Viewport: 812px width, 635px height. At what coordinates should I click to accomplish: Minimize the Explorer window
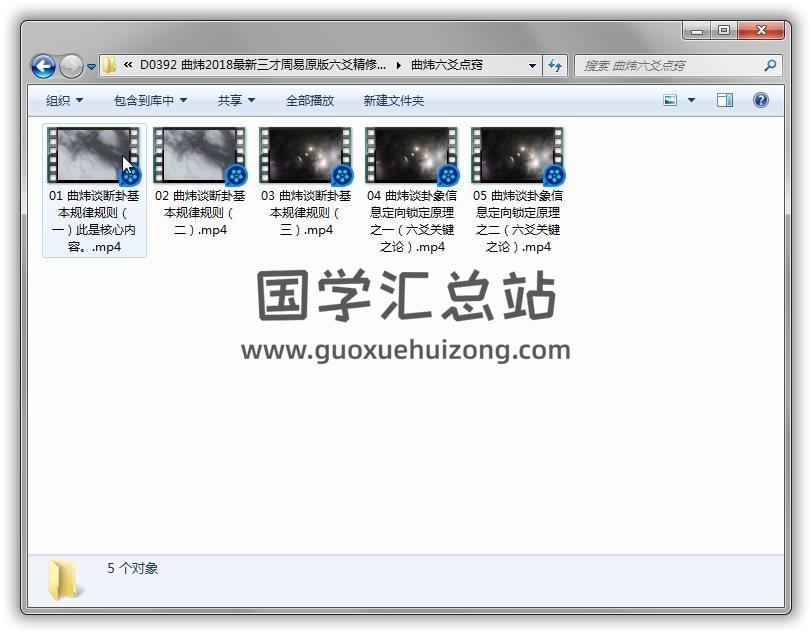pyautogui.click(x=697, y=31)
